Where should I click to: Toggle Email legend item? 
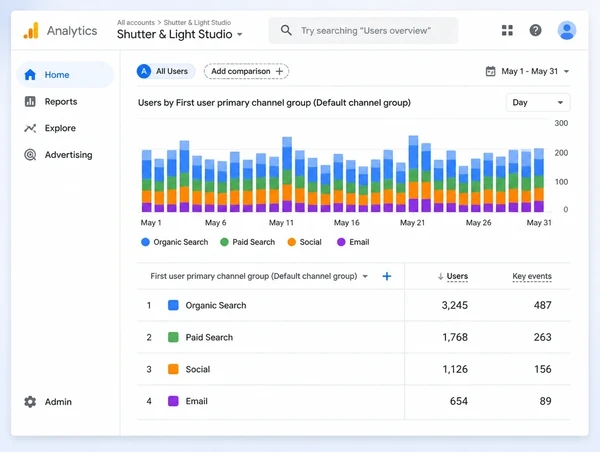353,242
